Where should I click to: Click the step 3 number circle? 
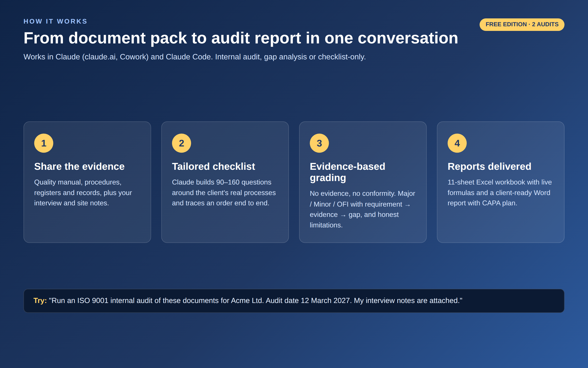(x=319, y=143)
